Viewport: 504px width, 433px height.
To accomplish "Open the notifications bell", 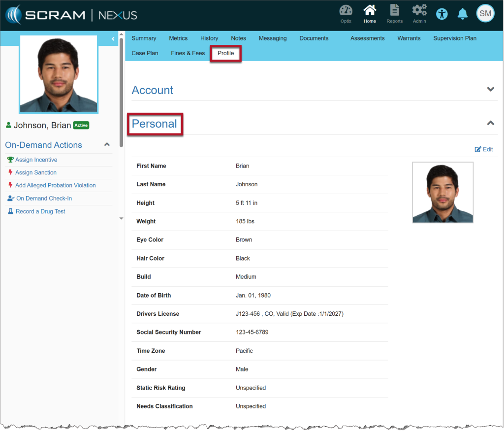I will 463,14.
